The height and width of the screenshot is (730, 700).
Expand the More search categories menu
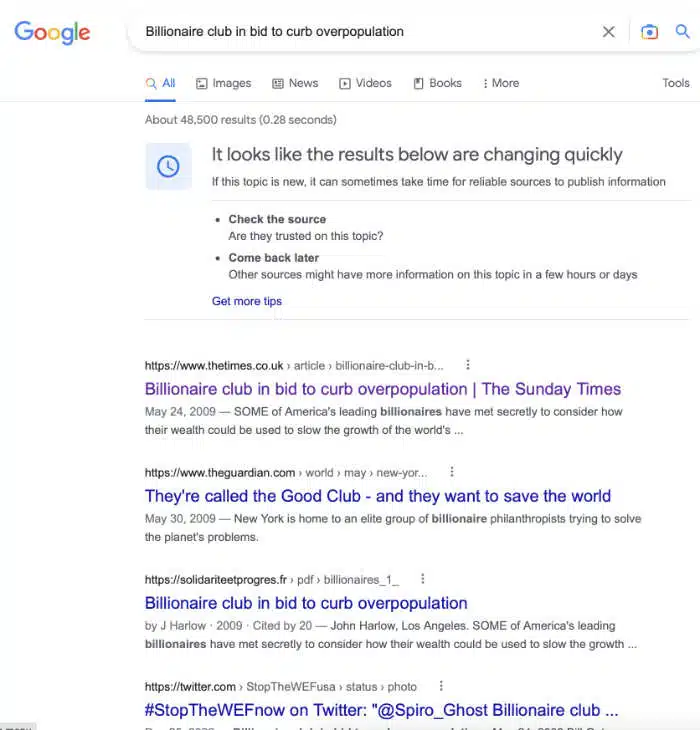tap(501, 83)
